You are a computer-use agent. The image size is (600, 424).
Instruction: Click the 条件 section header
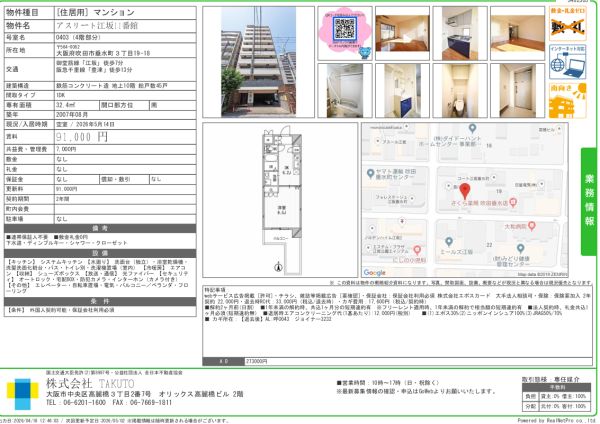tap(100, 302)
